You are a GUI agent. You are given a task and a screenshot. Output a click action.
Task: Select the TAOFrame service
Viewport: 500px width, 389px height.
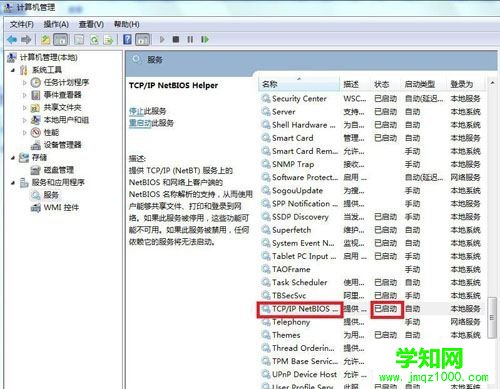(371, 269)
